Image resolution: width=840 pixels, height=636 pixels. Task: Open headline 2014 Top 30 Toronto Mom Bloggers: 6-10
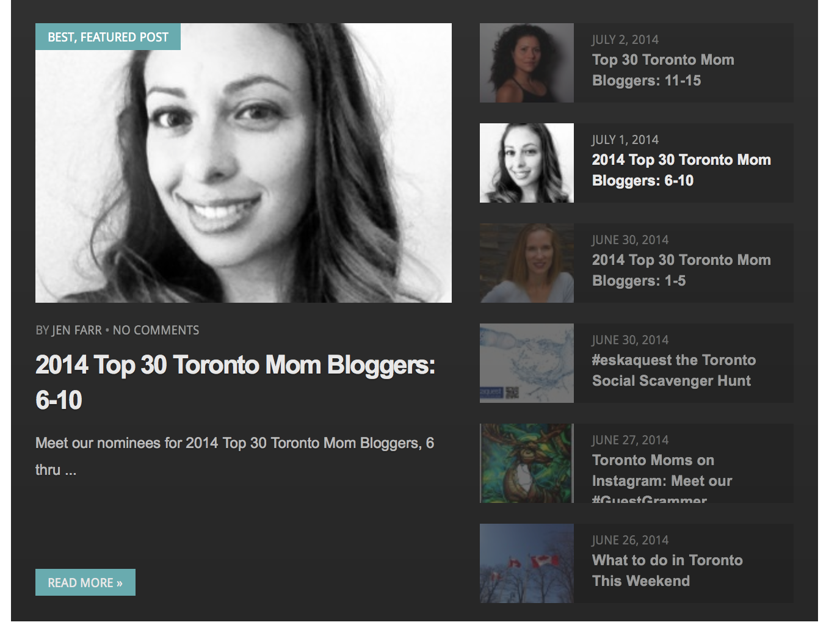pos(235,382)
